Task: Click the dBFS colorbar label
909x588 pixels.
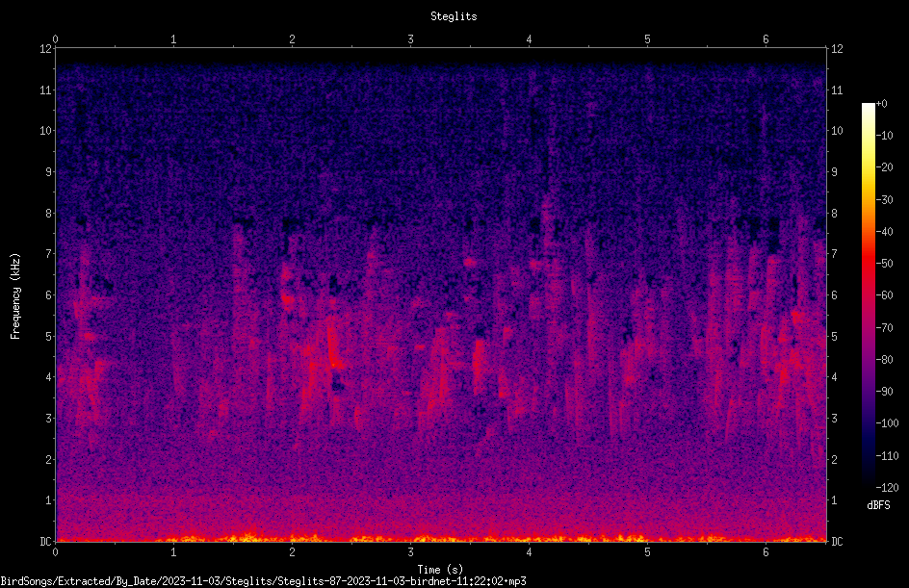Action: coord(878,505)
